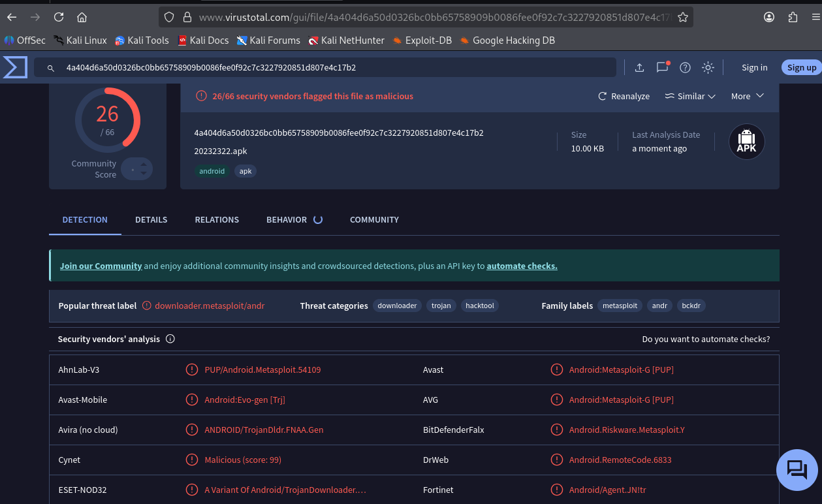Click the apk tag chip
The image size is (822, 504).
[x=245, y=171]
